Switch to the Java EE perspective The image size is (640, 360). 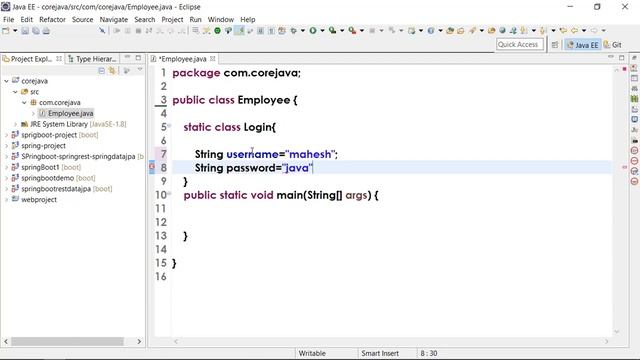tap(582, 45)
